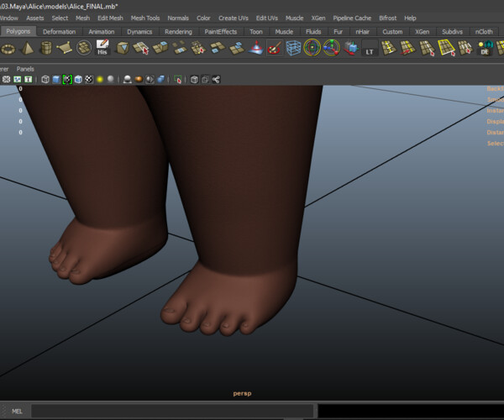This screenshot has width=504, height=420.
Task: Switch to the Rendering shelf tab
Action: pos(178,31)
